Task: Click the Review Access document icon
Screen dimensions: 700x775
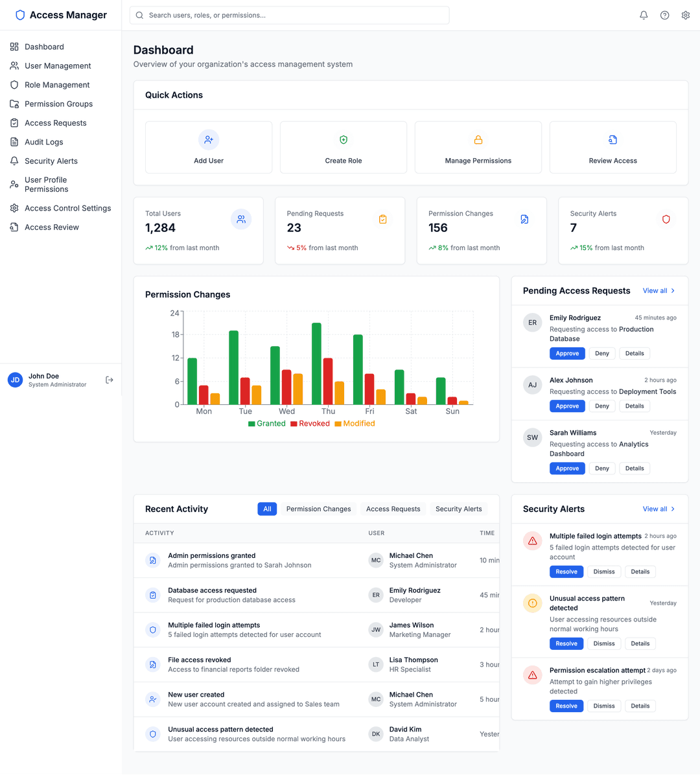Action: pos(612,139)
